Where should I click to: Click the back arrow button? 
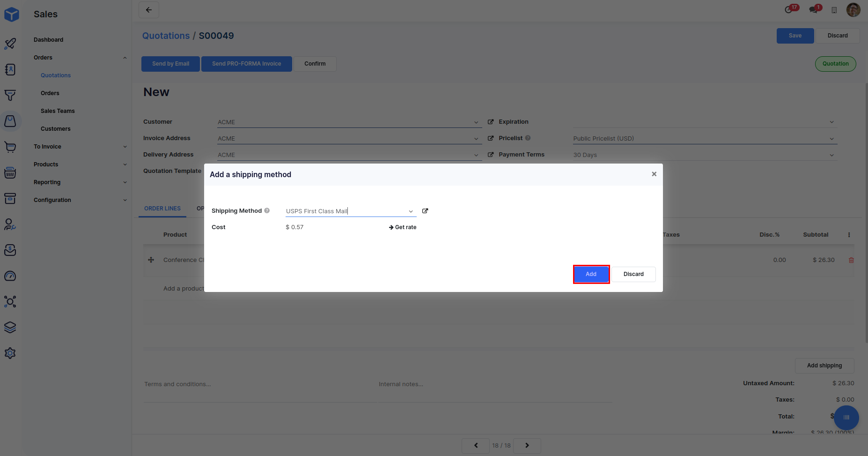coord(149,10)
